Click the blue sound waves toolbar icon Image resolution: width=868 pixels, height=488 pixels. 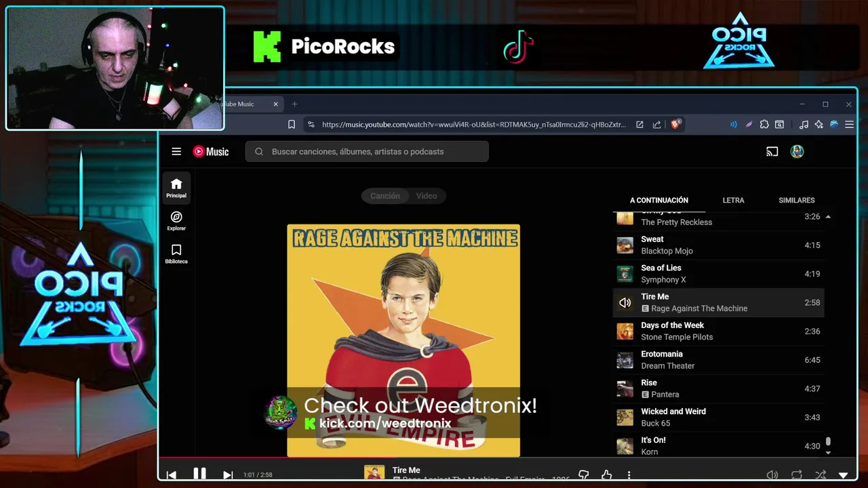point(733,125)
